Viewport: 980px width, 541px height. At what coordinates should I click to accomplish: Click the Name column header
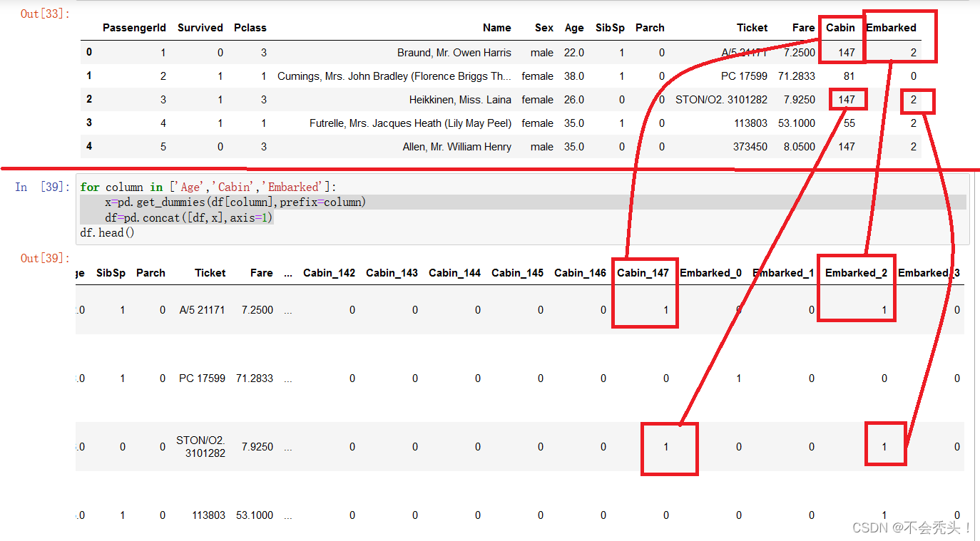[x=497, y=28]
